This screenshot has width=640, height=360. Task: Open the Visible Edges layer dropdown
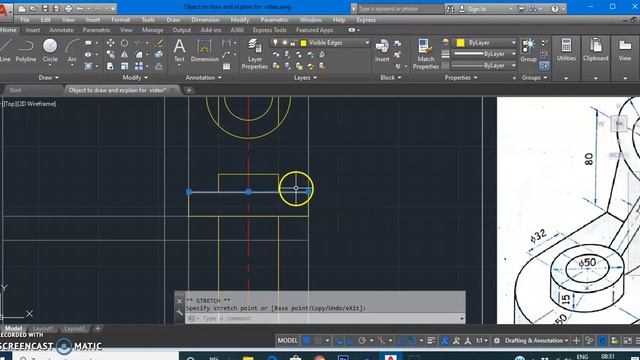coord(367,43)
